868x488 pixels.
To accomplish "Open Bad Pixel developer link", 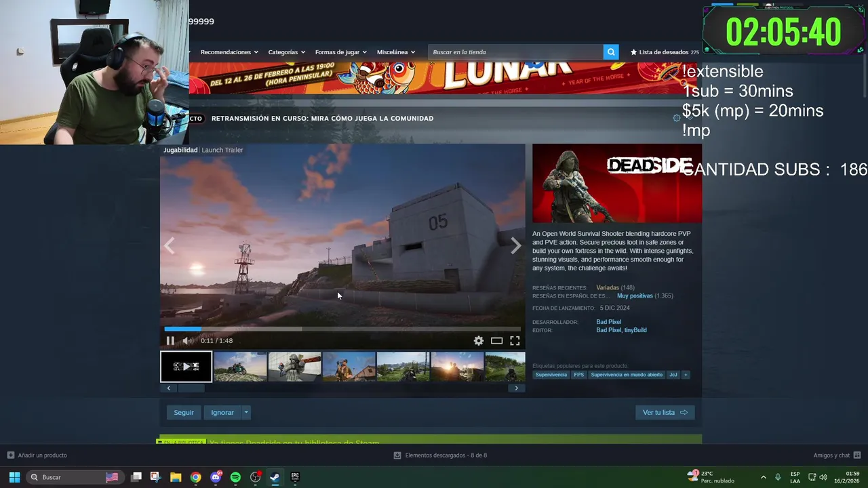I will (608, 322).
